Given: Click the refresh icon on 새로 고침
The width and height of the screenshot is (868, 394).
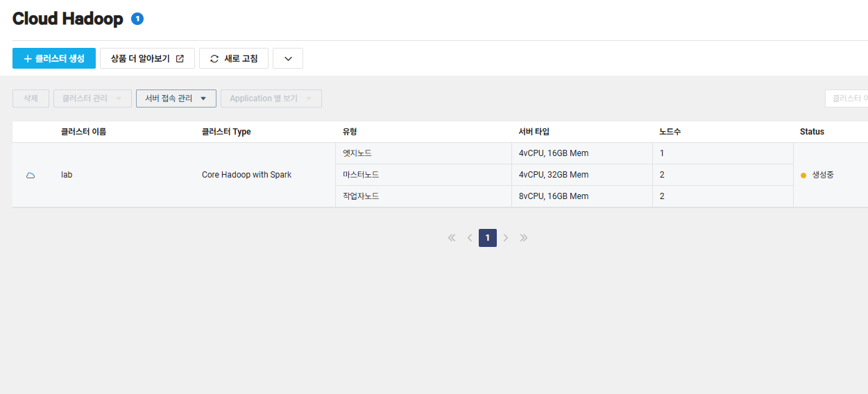Looking at the screenshot, I should tap(214, 59).
